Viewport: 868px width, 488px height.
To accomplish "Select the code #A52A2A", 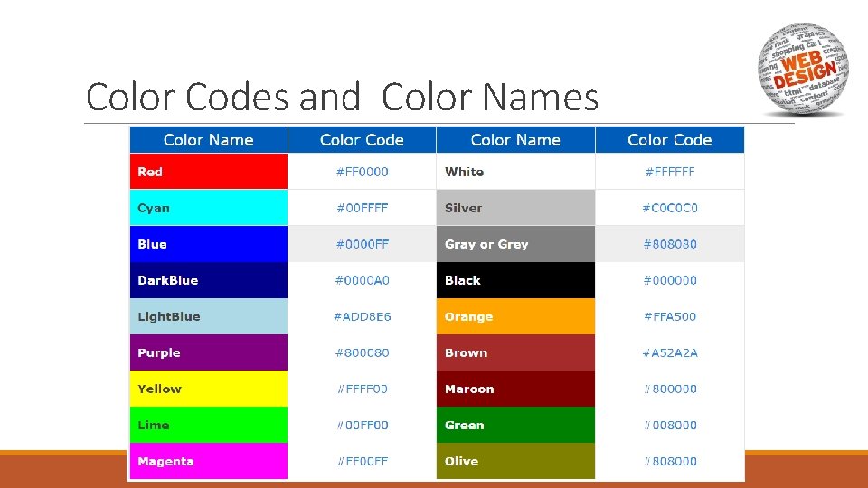I will (670, 352).
